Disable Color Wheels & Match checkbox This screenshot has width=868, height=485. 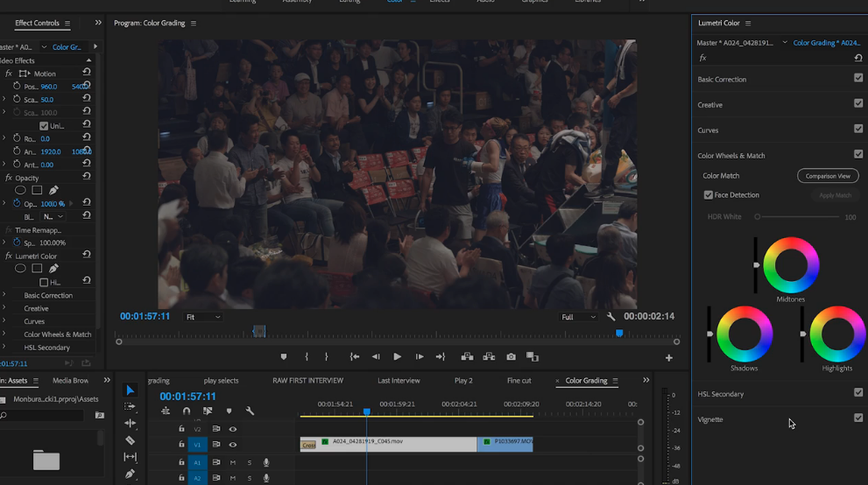858,154
